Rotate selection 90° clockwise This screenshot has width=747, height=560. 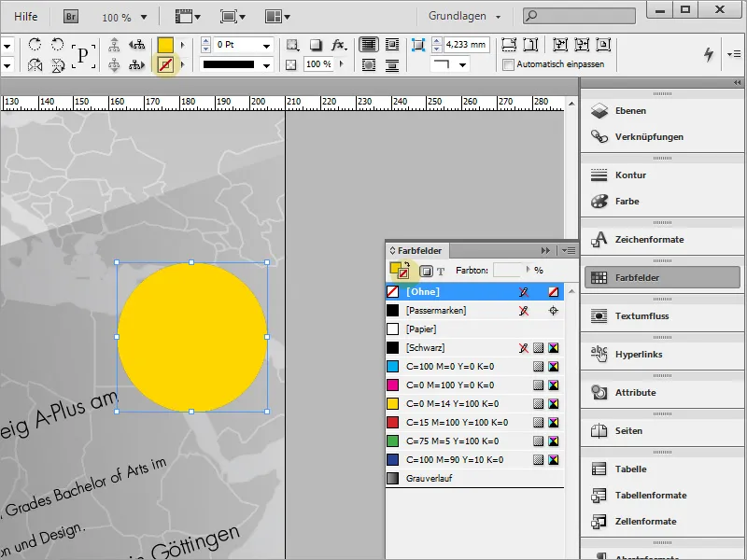35,45
